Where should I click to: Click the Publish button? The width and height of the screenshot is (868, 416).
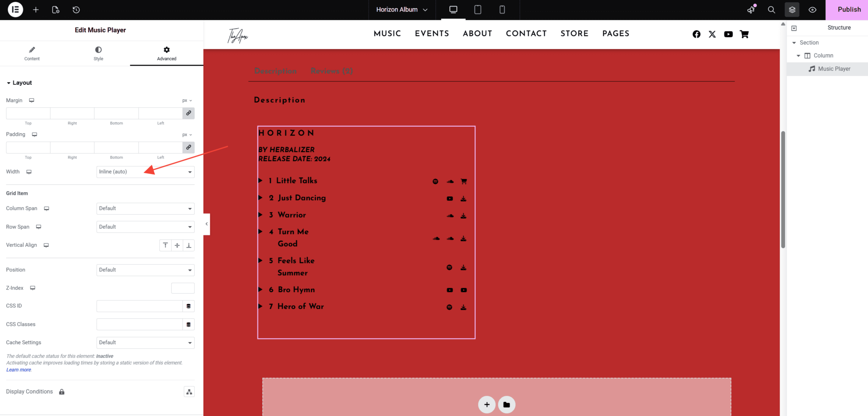tap(848, 9)
